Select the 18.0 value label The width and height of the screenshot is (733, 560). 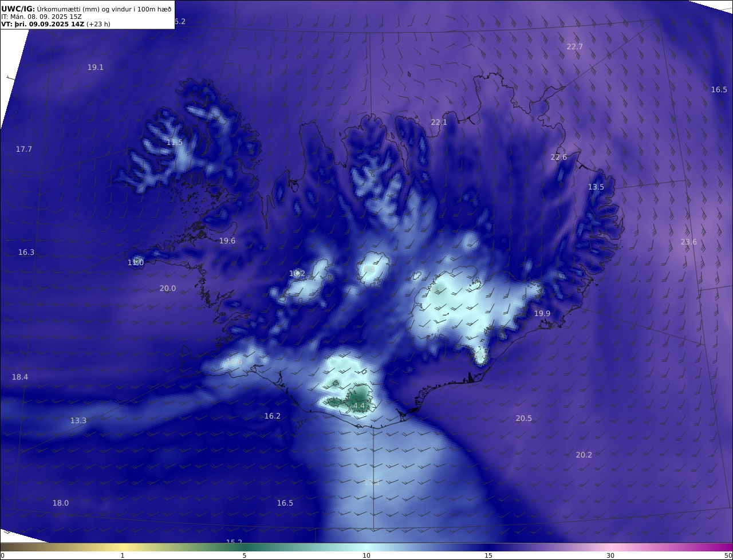(61, 503)
